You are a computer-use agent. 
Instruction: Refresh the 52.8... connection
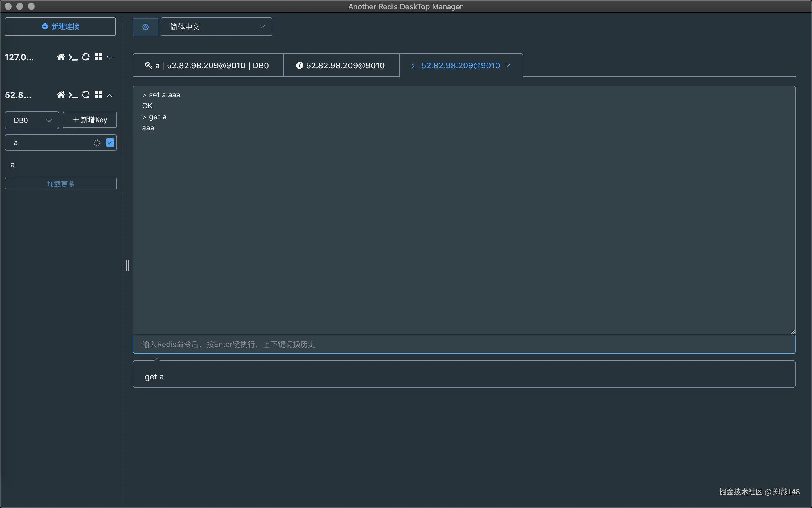86,95
